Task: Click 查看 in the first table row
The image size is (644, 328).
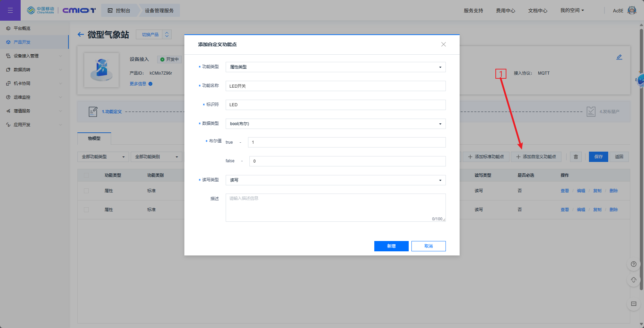Action: 565,191
